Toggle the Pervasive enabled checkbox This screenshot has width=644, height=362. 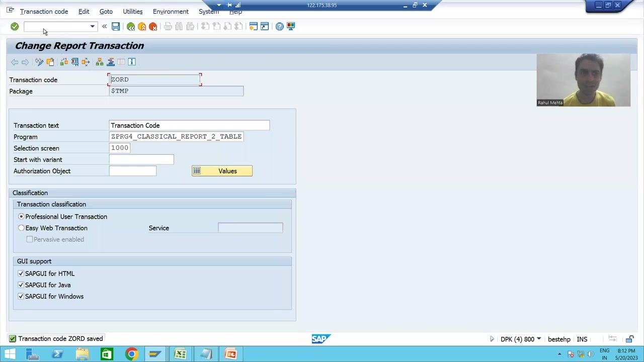30,239
